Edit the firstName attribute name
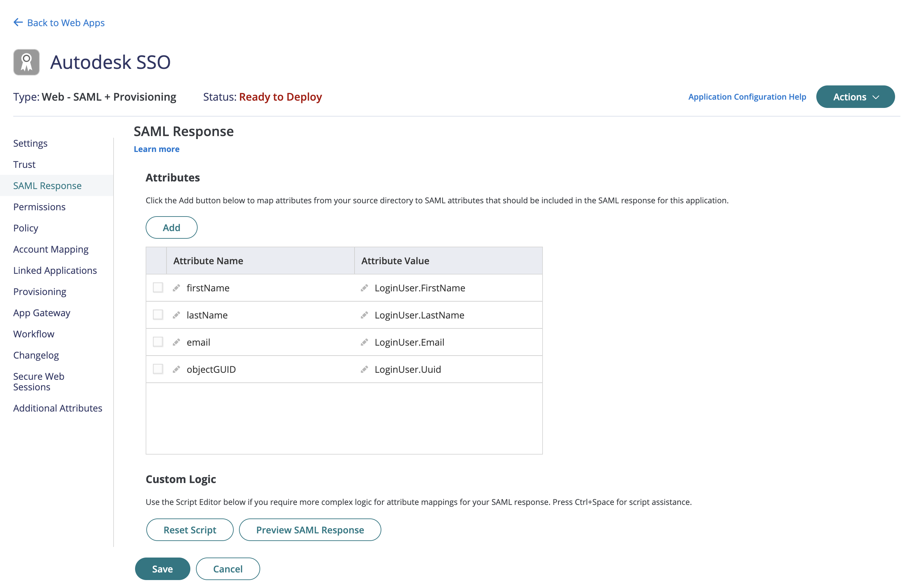 tap(176, 288)
